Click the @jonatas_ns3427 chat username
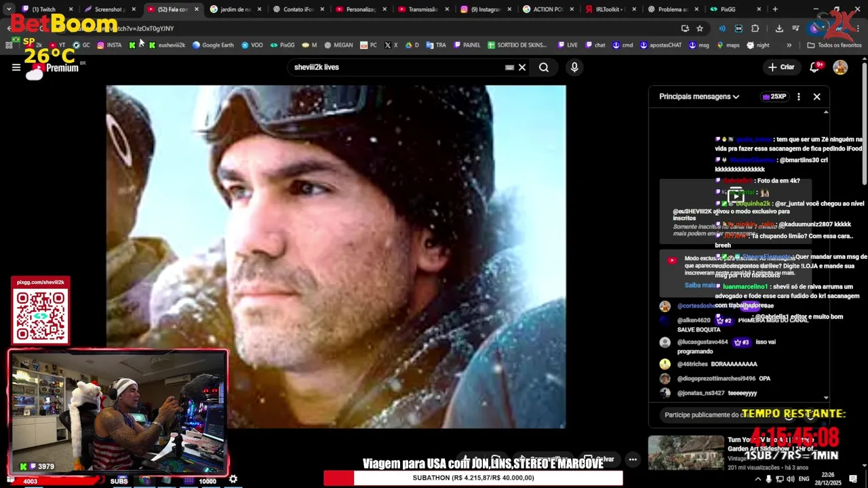The width and height of the screenshot is (868, 488). (700, 393)
